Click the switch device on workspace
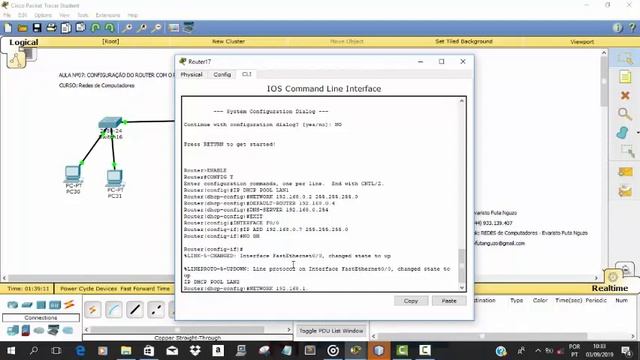The height and width of the screenshot is (360, 640). point(110,122)
